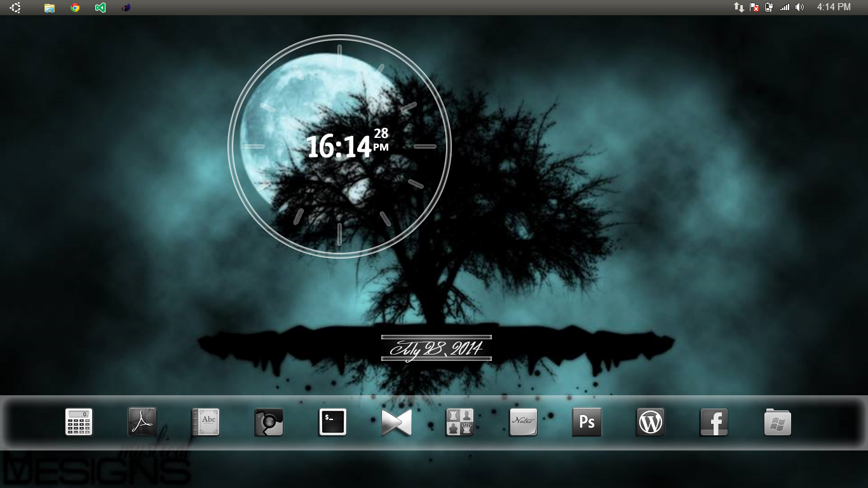Select the July 28, 2014 date widget
This screenshot has width=868, height=488.
point(436,348)
